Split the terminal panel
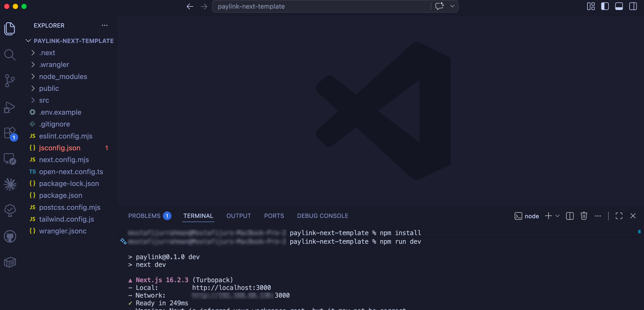Screen dimensions: 644x310 tap(570, 216)
